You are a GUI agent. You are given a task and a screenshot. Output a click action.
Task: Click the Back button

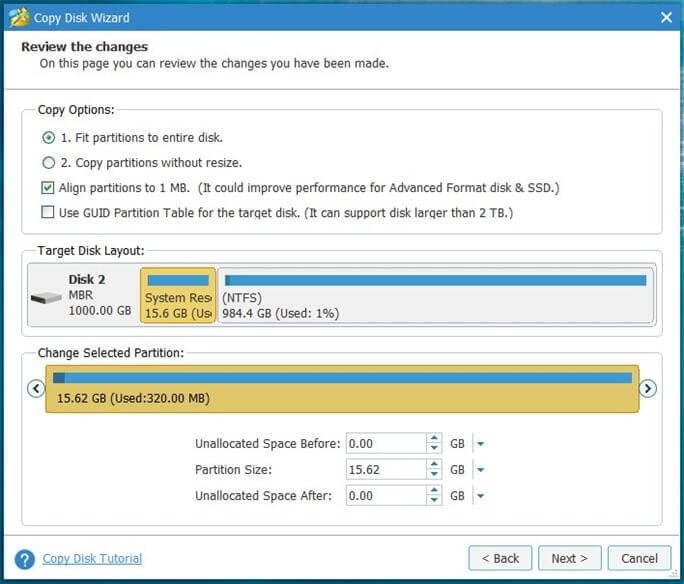point(500,558)
